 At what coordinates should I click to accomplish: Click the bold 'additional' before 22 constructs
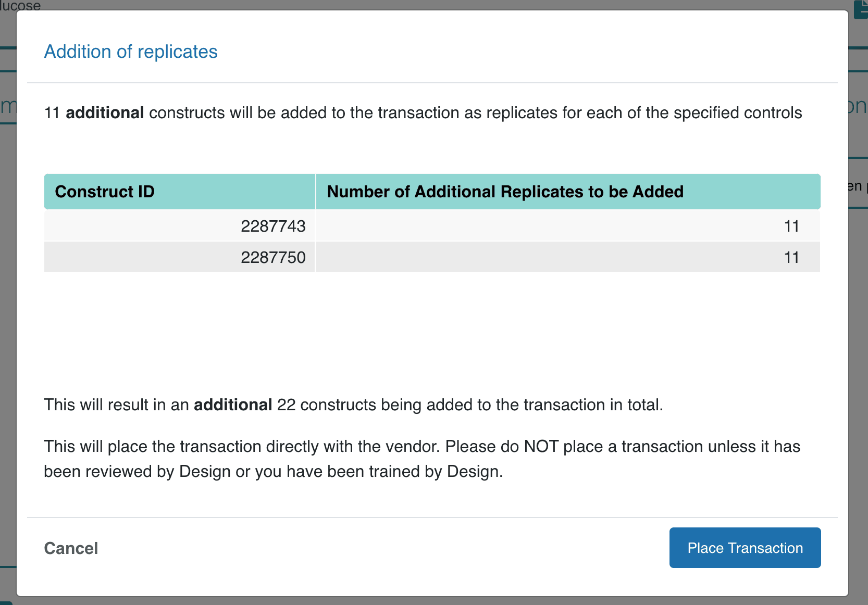(233, 405)
